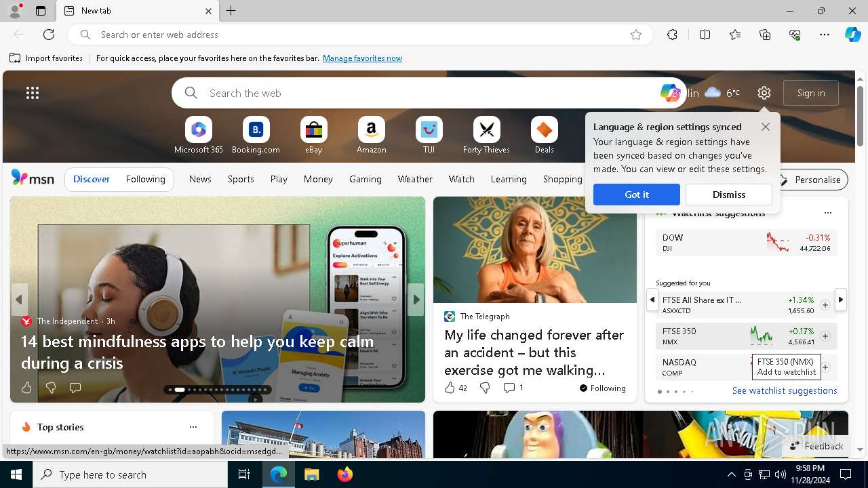Refresh the page
868x488 pixels.
click(x=49, y=35)
